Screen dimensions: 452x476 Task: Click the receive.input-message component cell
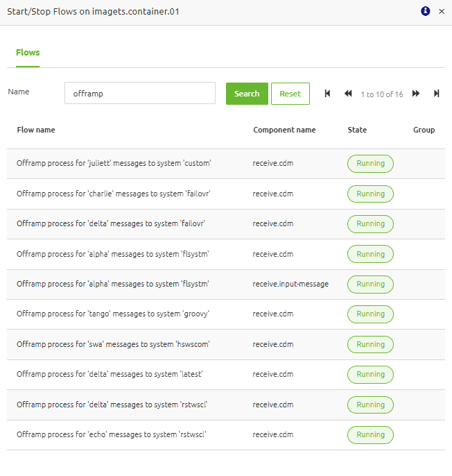point(290,284)
